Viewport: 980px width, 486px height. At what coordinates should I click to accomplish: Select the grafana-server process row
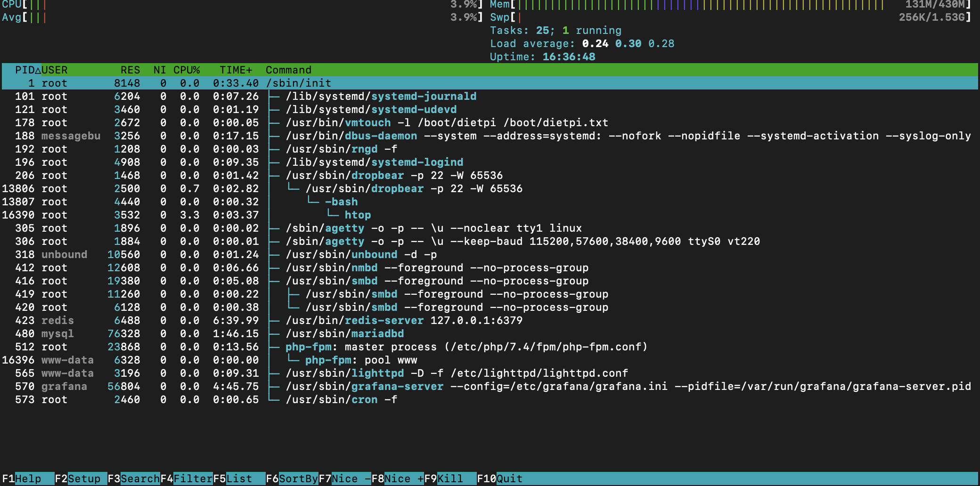[x=490, y=386]
